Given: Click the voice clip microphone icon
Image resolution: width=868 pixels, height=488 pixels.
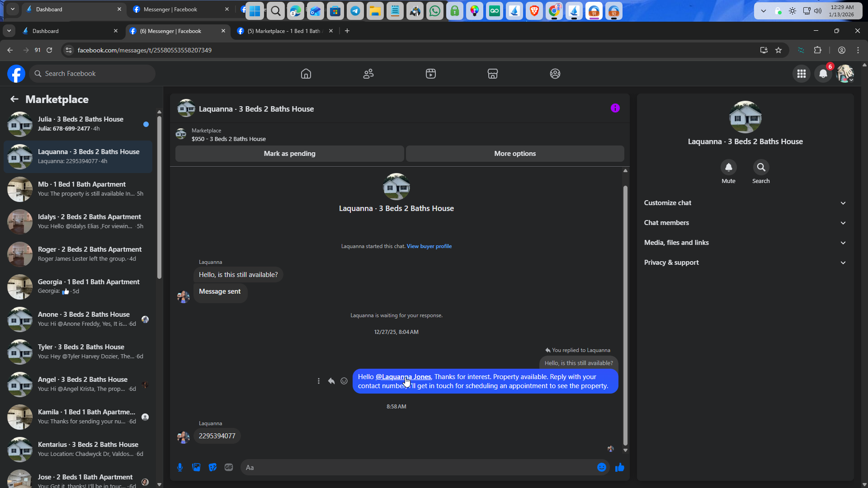Looking at the screenshot, I should pos(180,467).
